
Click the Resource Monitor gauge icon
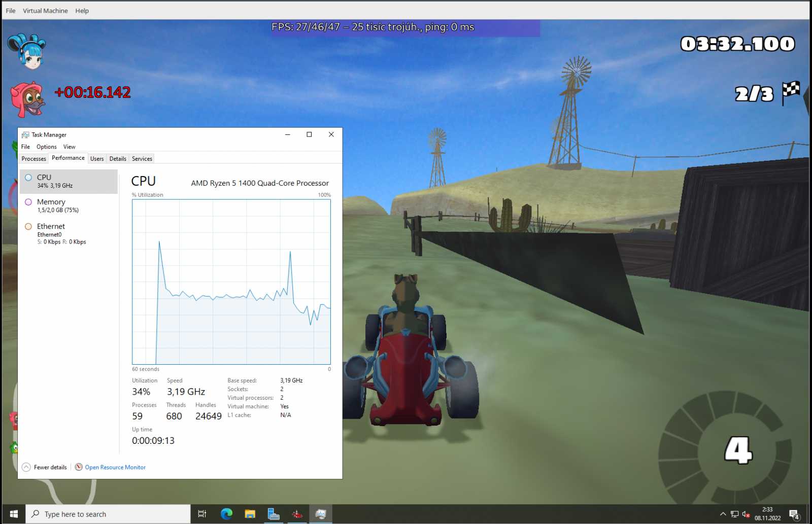(79, 467)
